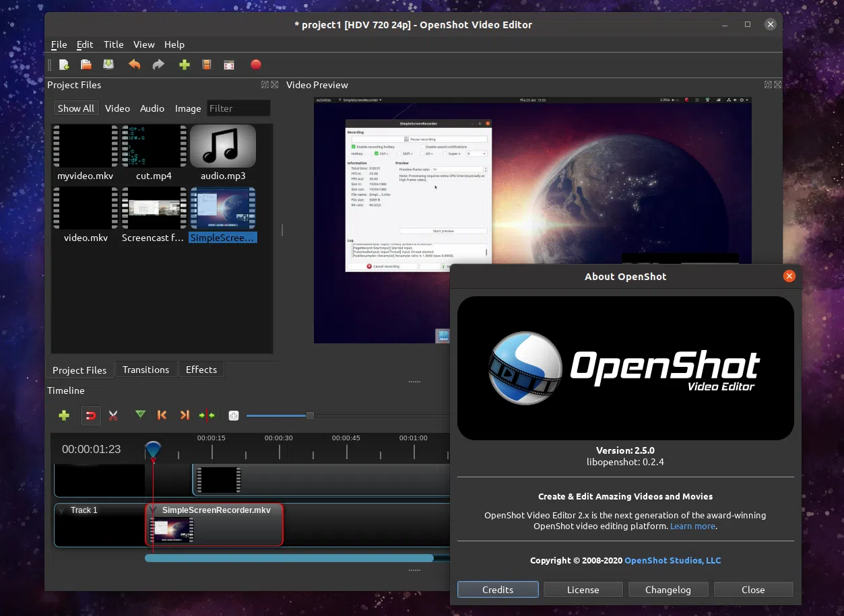Open the Import Files toolbar icon
The width and height of the screenshot is (844, 616).
(x=184, y=65)
